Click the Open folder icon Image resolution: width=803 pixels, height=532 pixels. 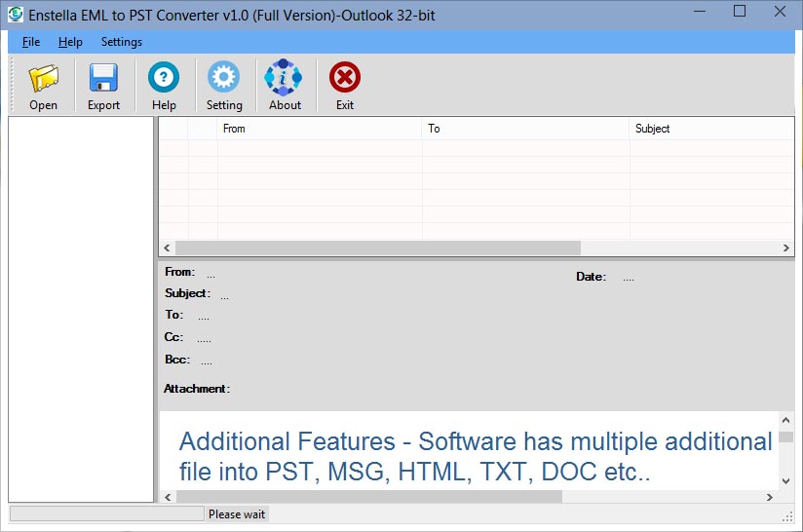coord(43,78)
